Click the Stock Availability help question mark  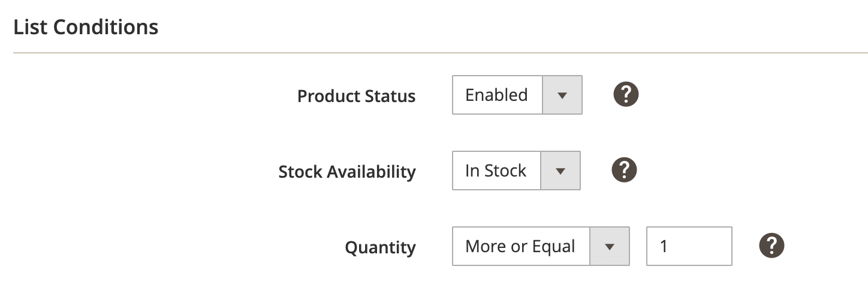click(624, 170)
